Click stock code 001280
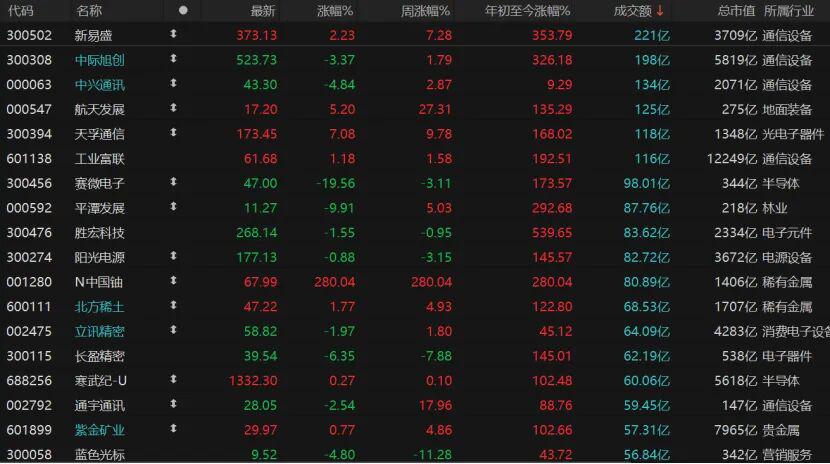 coord(27,281)
